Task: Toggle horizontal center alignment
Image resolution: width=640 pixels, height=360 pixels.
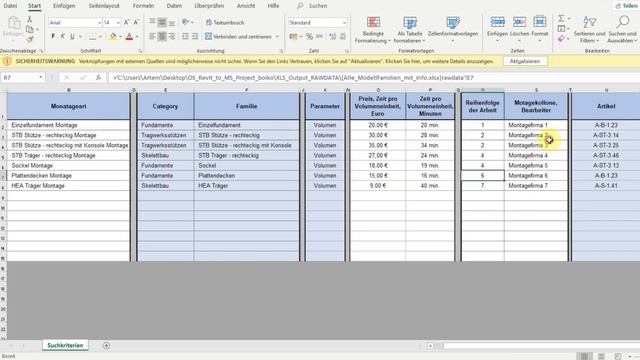Action: coord(162,36)
